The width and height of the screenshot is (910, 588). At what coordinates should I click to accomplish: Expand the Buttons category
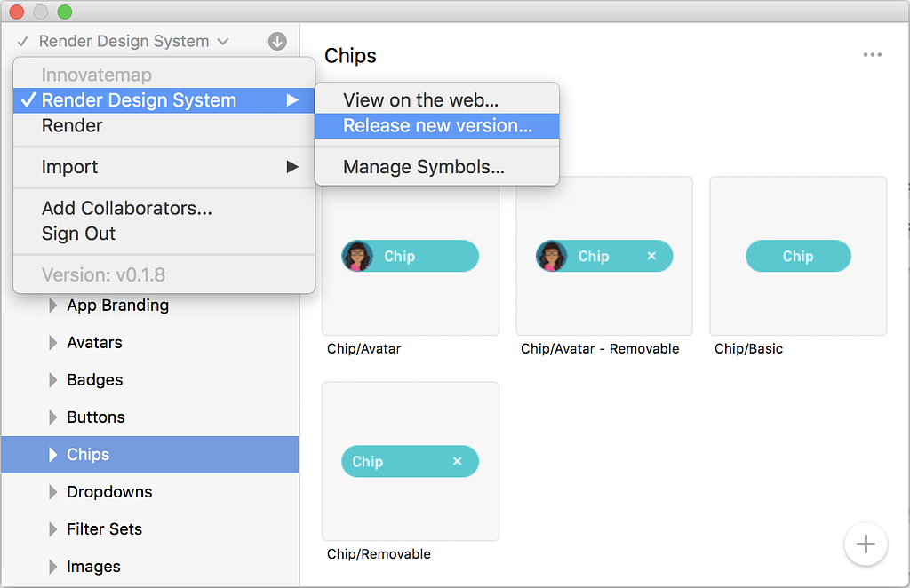(52, 417)
